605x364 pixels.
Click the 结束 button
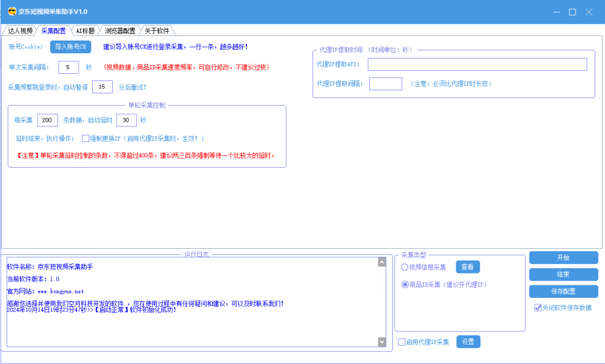pyautogui.click(x=563, y=274)
